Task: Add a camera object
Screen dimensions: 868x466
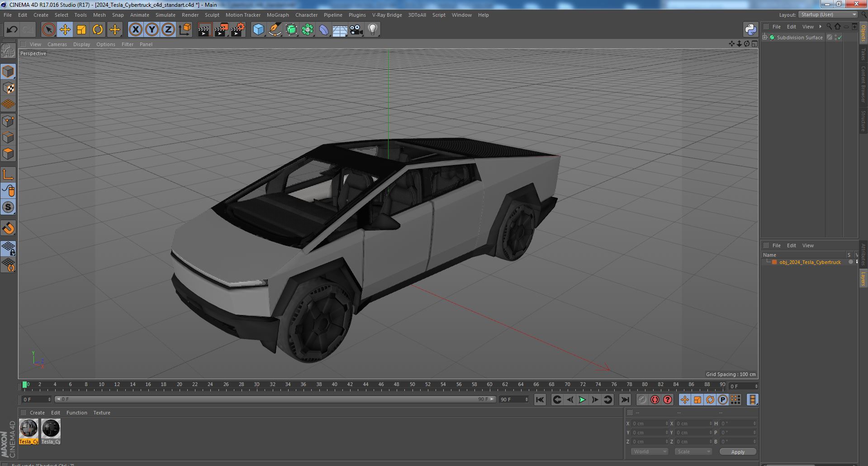Action: pyautogui.click(x=356, y=30)
